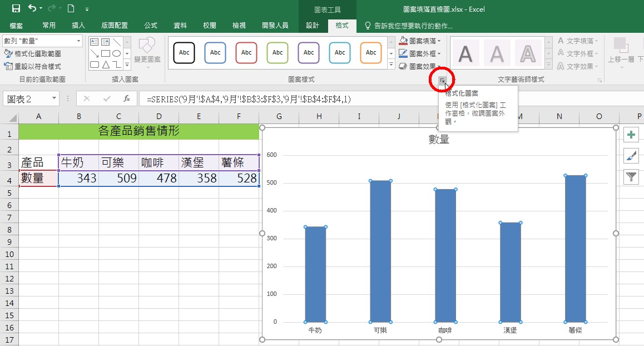Apply the first dark WordArt A style
The width and height of the screenshot is (644, 346).
465,53
